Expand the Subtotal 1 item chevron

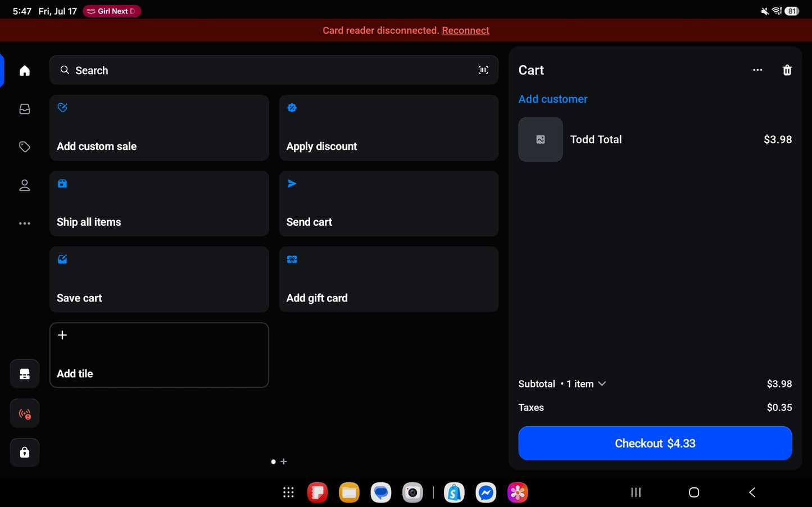[602, 384]
